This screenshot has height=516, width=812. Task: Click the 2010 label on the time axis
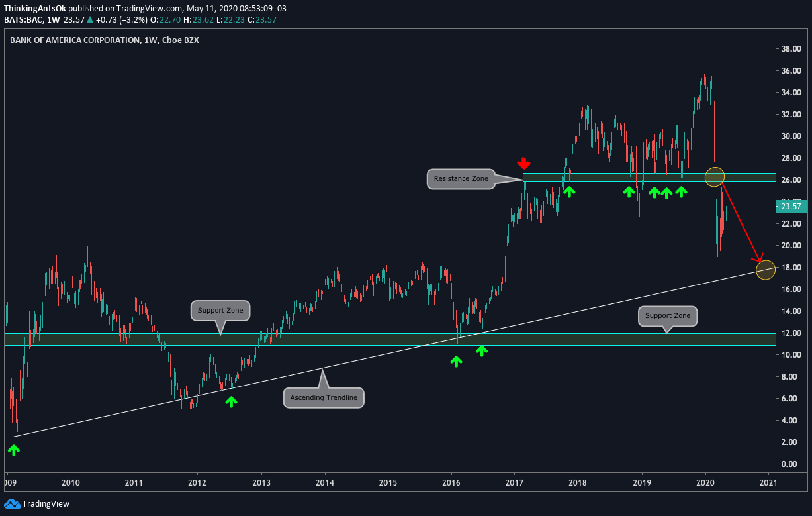71,482
